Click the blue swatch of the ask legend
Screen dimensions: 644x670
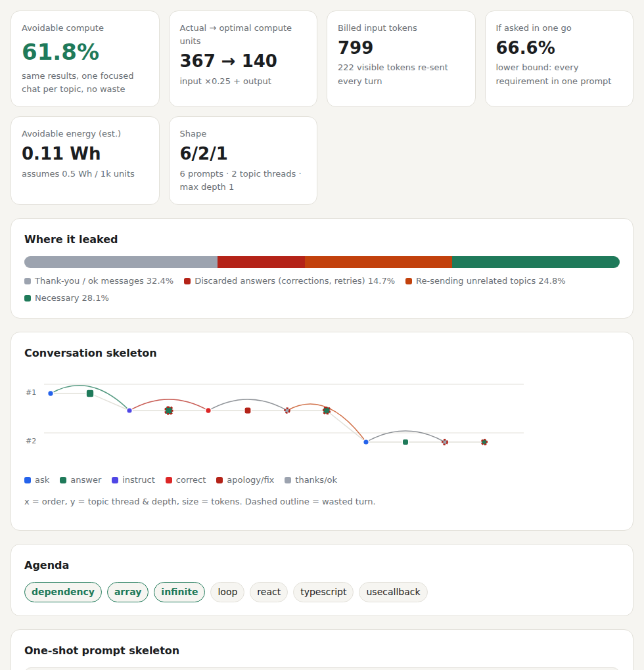28,480
